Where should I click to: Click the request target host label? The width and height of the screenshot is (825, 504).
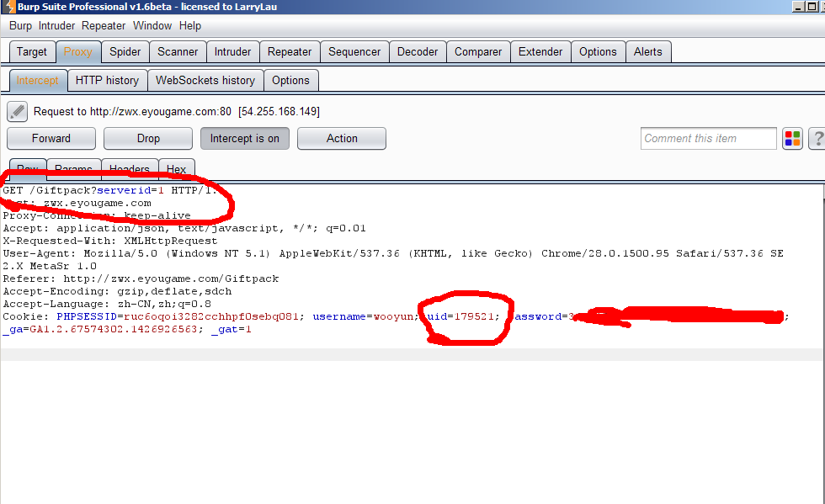[x=176, y=112]
